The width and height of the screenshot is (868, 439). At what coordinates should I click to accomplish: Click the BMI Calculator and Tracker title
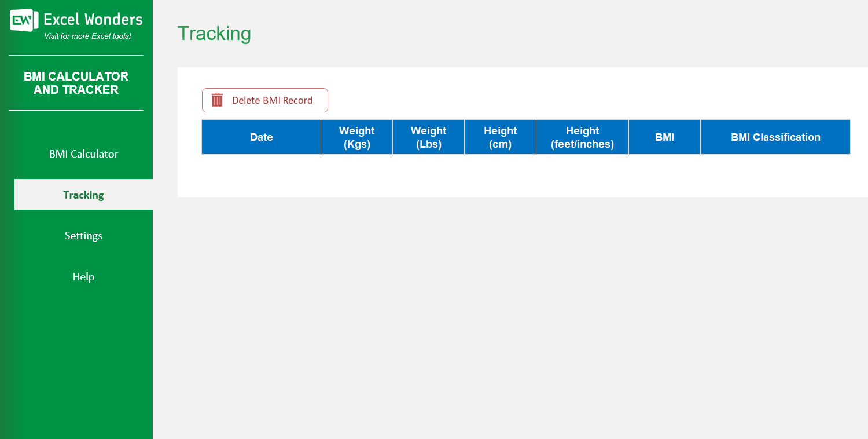pyautogui.click(x=76, y=83)
